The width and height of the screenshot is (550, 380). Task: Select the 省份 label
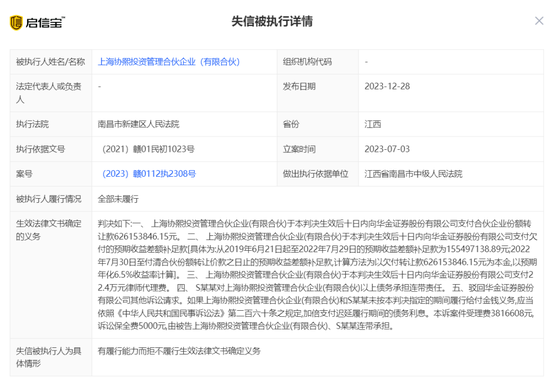(291, 124)
